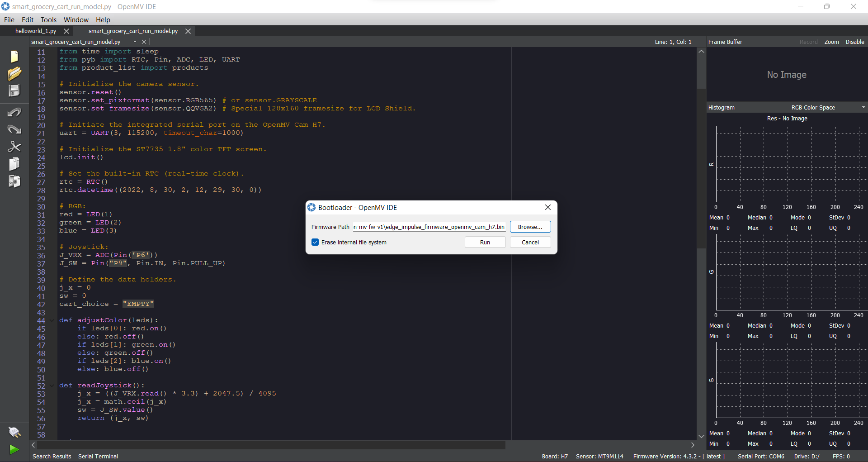Click the Firmware Path input field
The height and width of the screenshot is (462, 868).
(429, 227)
